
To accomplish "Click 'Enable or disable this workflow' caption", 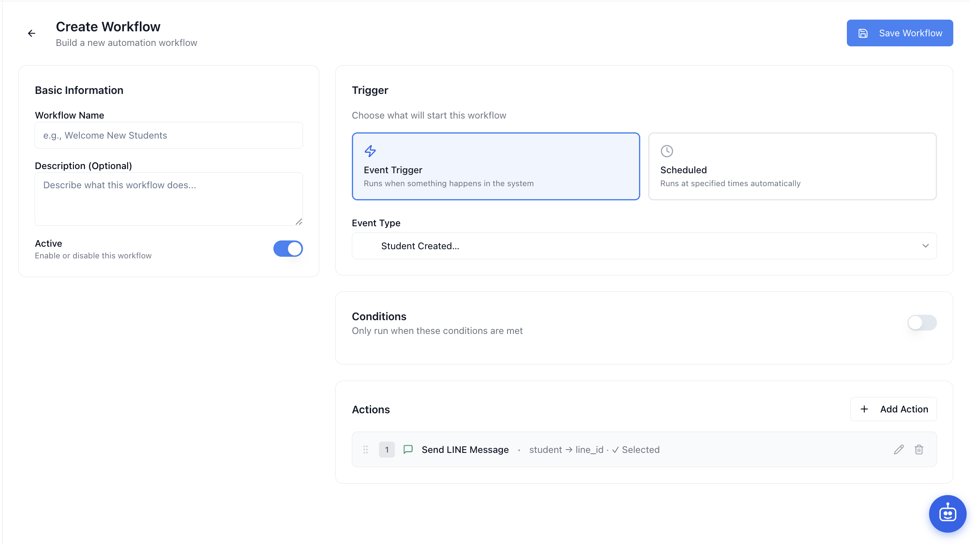I will pyautogui.click(x=93, y=255).
